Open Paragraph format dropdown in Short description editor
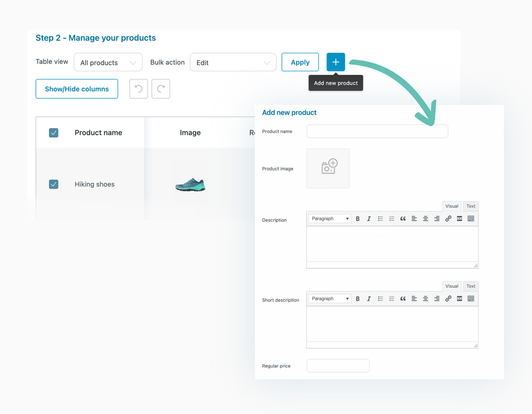532x414 pixels. [x=330, y=299]
